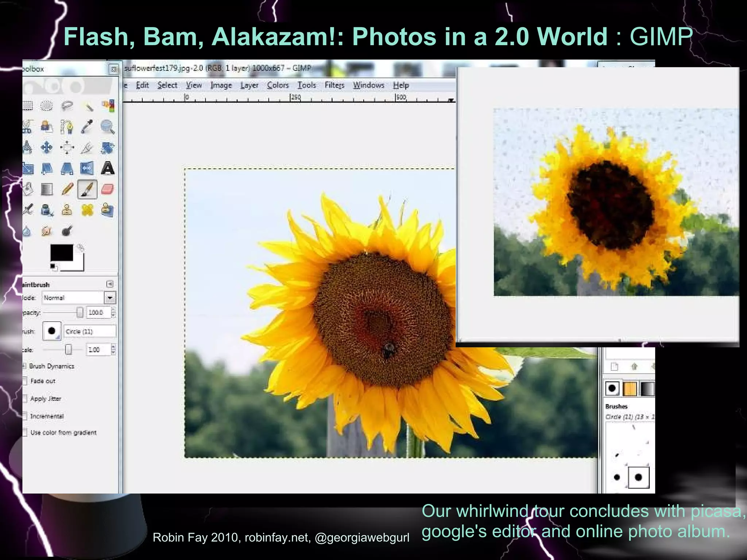The width and height of the screenshot is (747, 560).
Task: Select the Align tool
Action: click(67, 148)
